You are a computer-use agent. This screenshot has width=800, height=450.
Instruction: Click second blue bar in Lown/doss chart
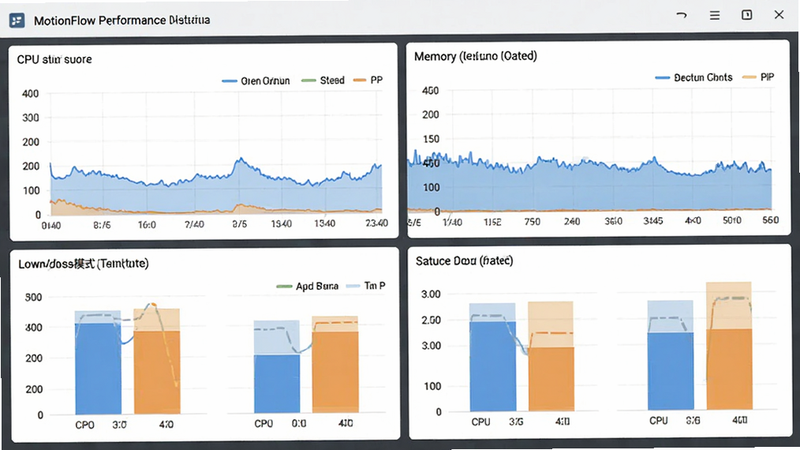point(277,384)
